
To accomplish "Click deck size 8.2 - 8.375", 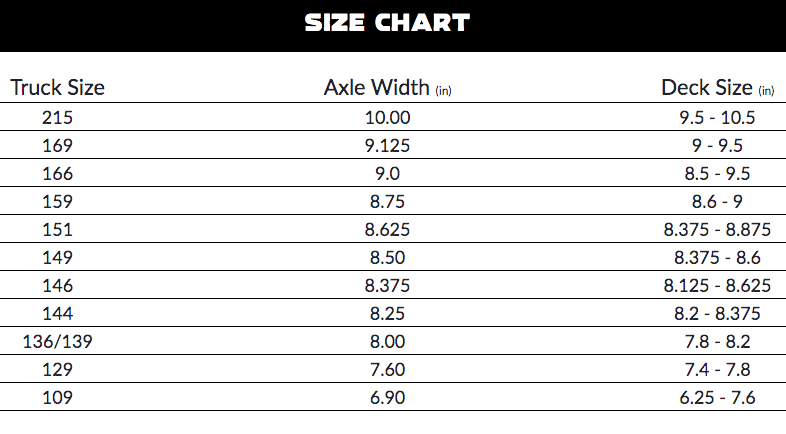I will (717, 313).
